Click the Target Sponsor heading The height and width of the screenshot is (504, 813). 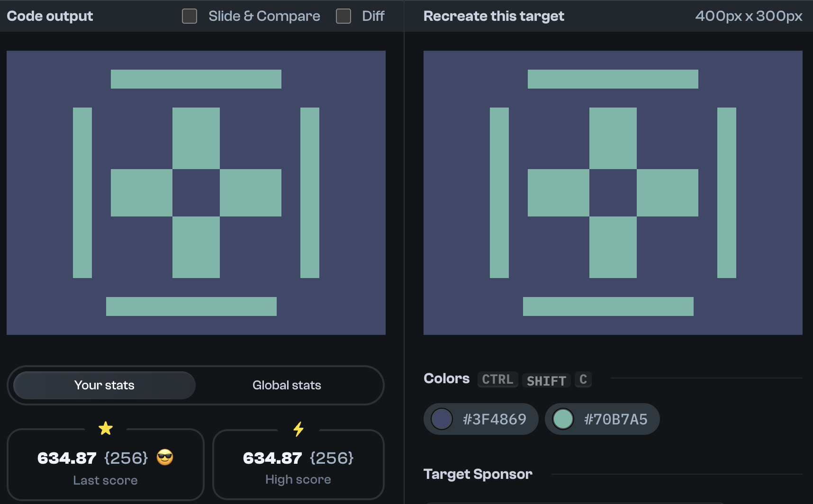(478, 474)
